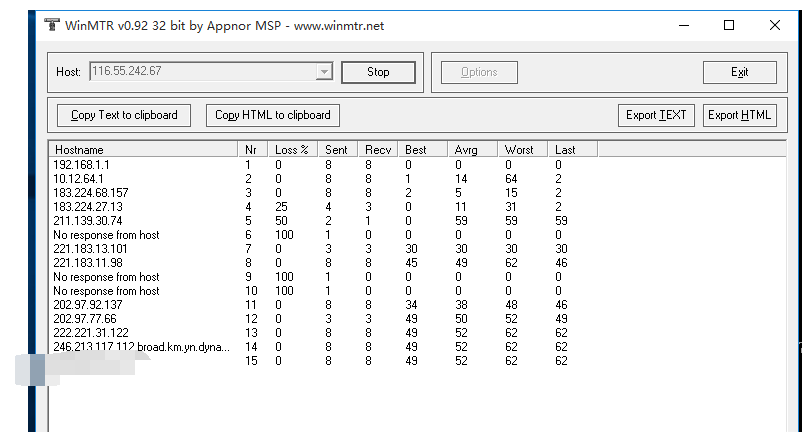Open the Host dropdown arrow
Image resolution: width=802 pixels, height=432 pixels.
tap(323, 72)
